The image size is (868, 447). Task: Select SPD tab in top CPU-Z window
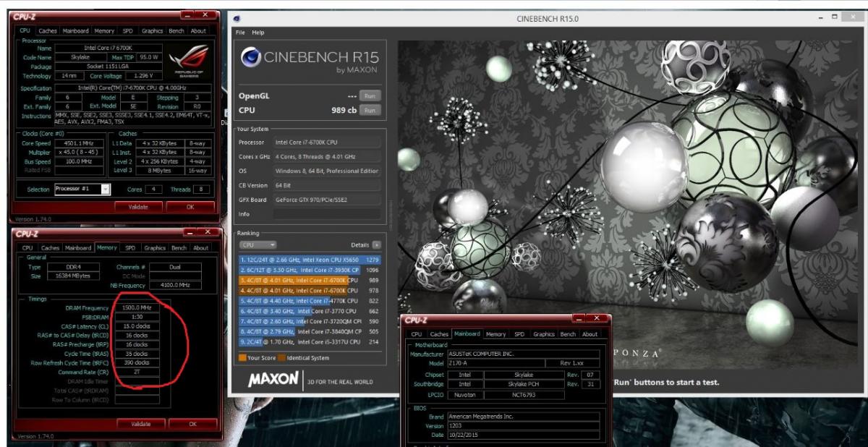click(x=127, y=31)
